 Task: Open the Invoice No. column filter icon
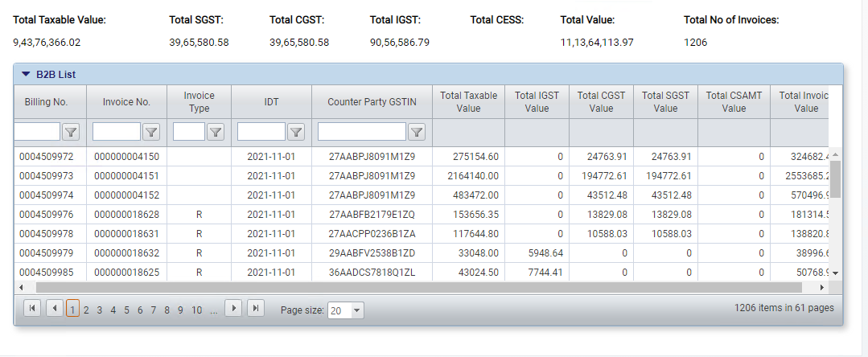150,132
